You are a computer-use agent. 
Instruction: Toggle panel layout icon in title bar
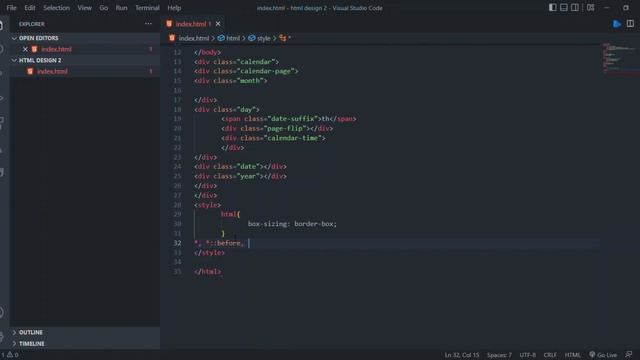564,7
